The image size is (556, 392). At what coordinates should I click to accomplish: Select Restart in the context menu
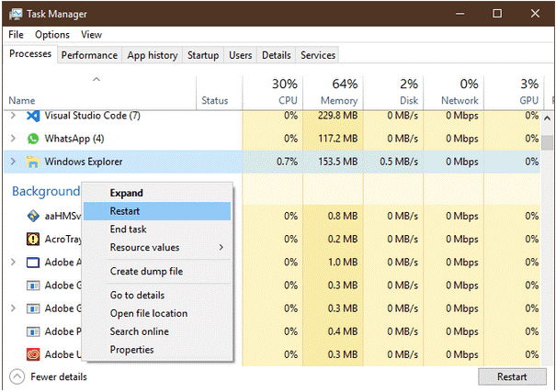click(x=125, y=211)
